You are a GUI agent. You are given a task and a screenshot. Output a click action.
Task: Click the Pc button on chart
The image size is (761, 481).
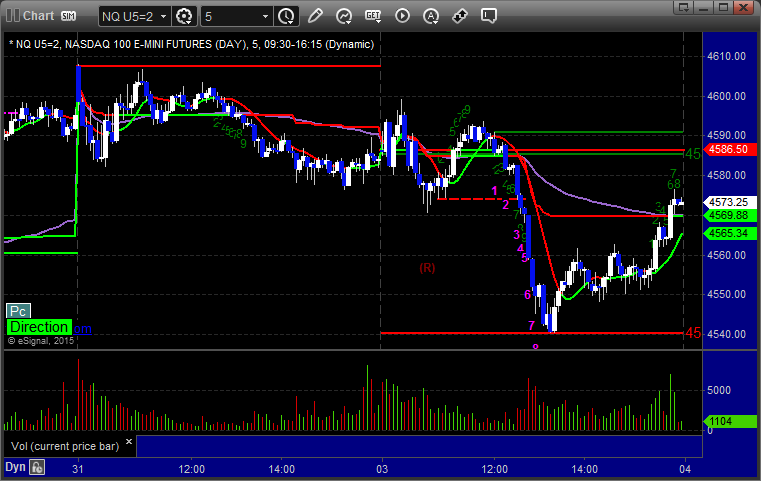pyautogui.click(x=18, y=311)
